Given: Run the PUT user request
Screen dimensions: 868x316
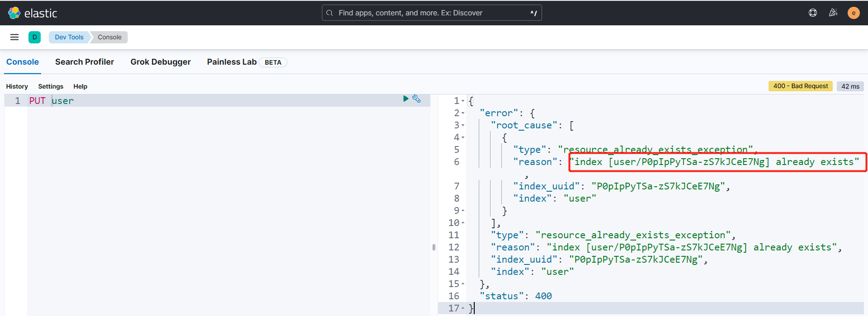Looking at the screenshot, I should (x=406, y=99).
